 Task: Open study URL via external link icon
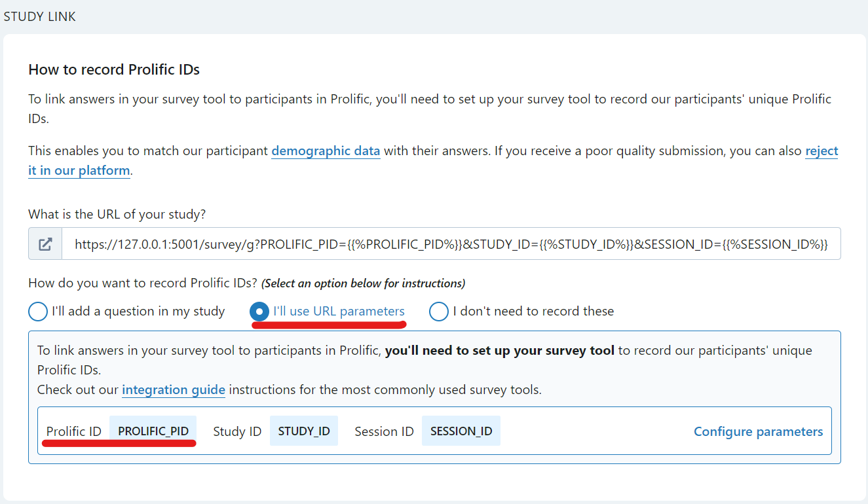(45, 244)
